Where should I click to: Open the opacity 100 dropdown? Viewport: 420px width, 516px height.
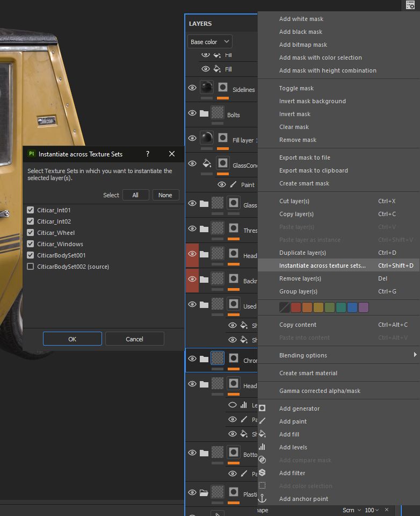coord(373,510)
